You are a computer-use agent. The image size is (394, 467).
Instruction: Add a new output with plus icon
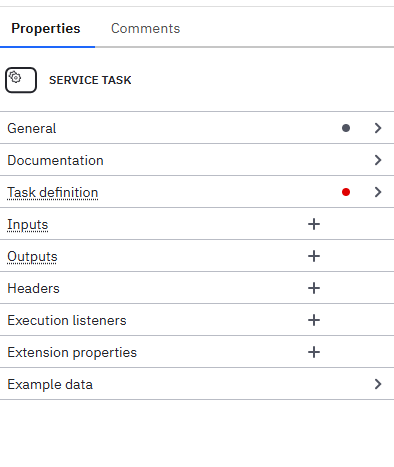click(x=314, y=256)
